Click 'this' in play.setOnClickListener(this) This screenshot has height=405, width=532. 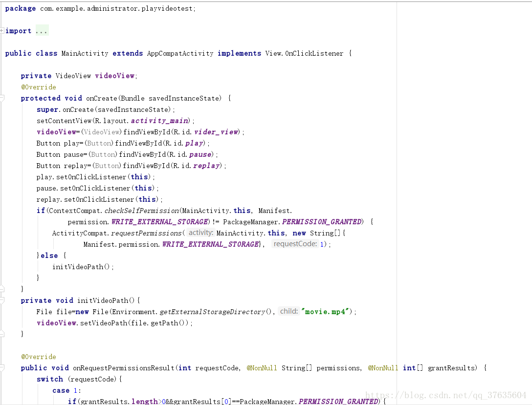coord(139,177)
